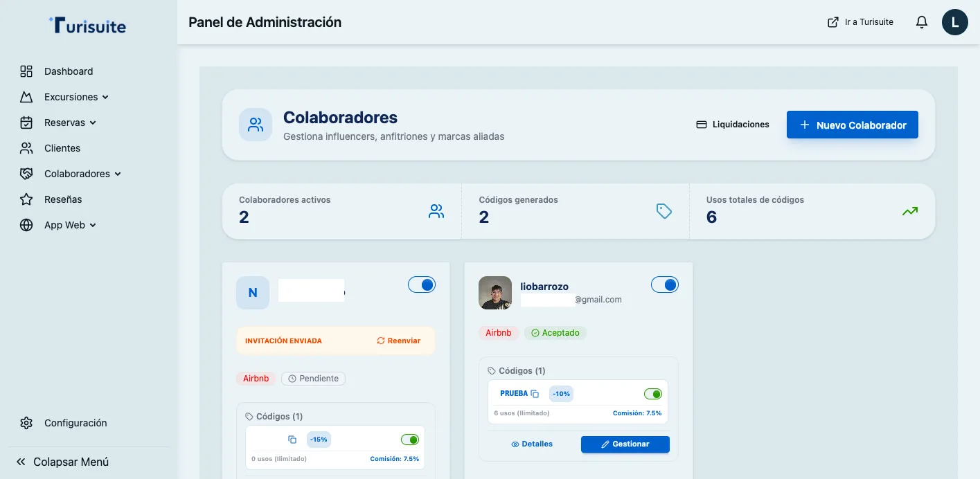The image size is (980, 479).
Task: Click the Panel de Administración title
Action: point(265,22)
